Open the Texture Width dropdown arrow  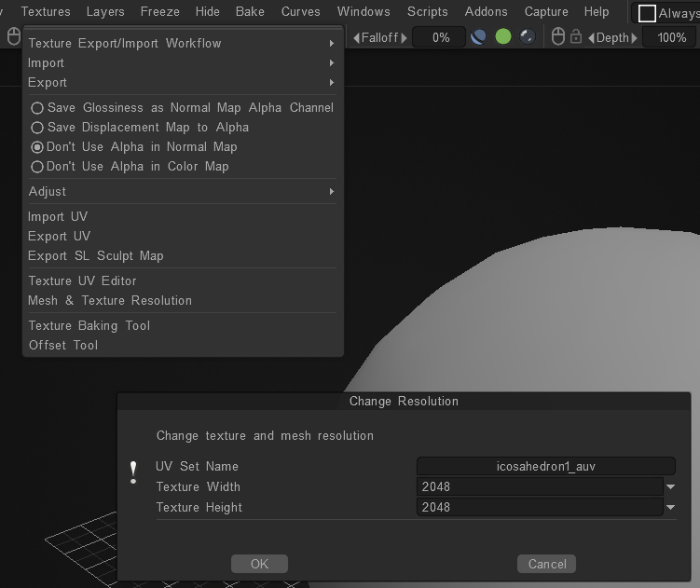[x=670, y=486]
